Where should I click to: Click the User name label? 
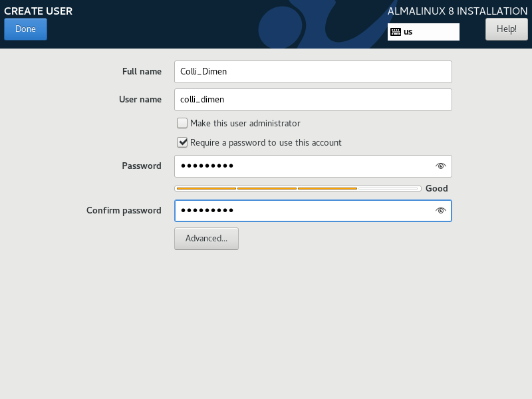pyautogui.click(x=140, y=99)
